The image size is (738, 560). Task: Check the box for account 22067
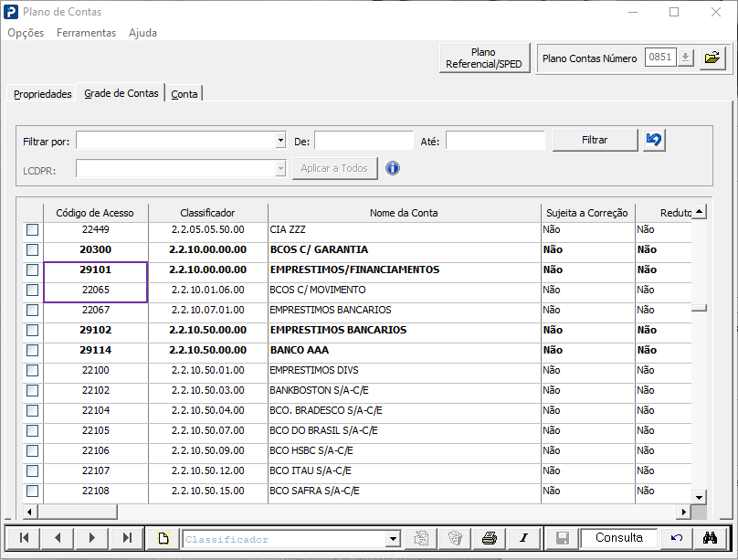click(x=33, y=310)
